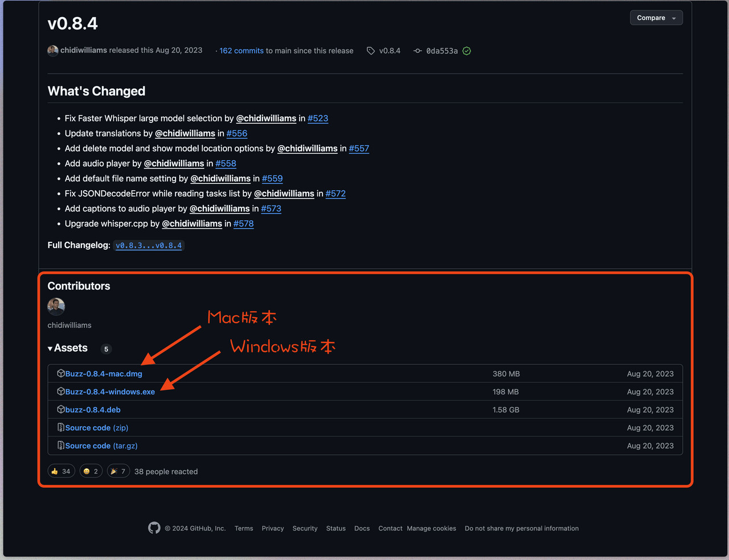Open the Terms footer link

tap(244, 528)
